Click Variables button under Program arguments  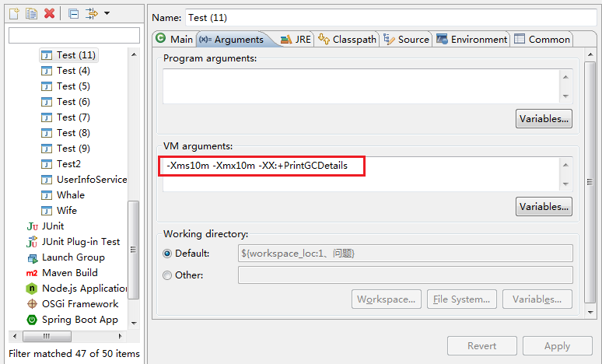[544, 119]
